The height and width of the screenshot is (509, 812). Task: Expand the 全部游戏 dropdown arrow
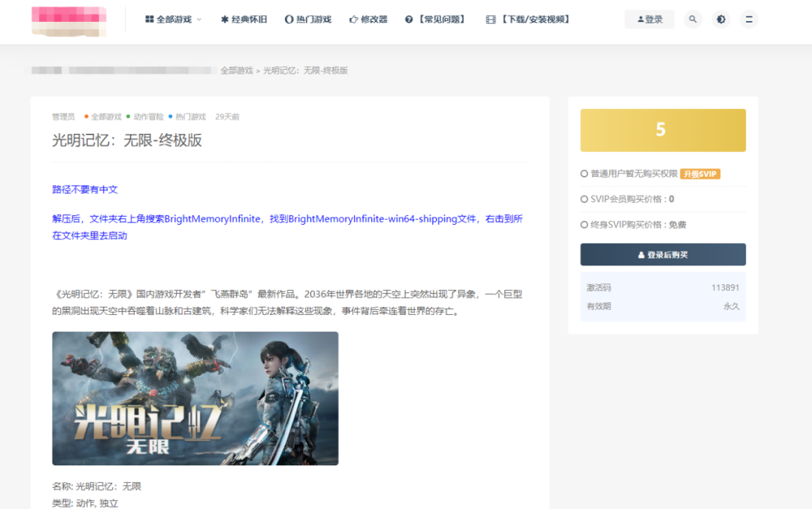coord(199,20)
